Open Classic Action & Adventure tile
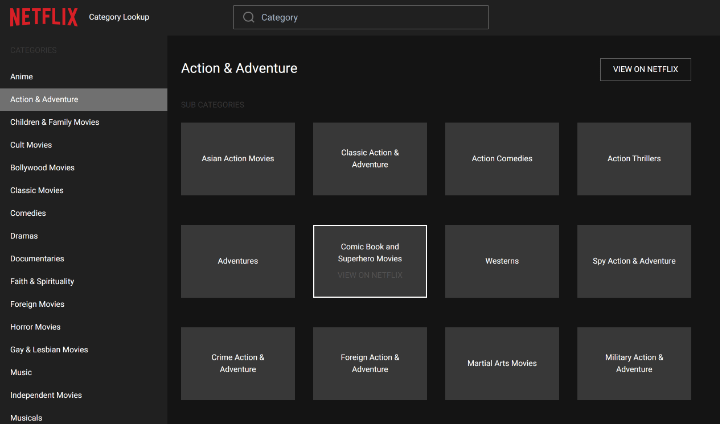Image resolution: width=720 pixels, height=424 pixels. (x=370, y=159)
